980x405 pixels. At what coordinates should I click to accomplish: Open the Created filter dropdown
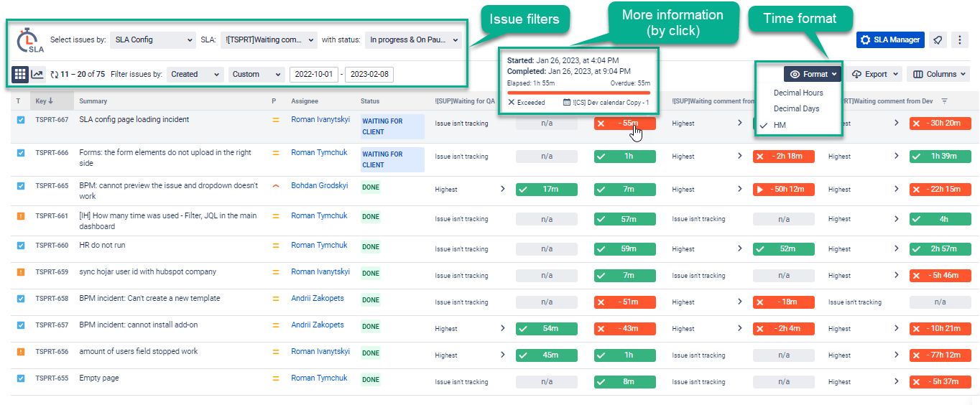click(195, 74)
